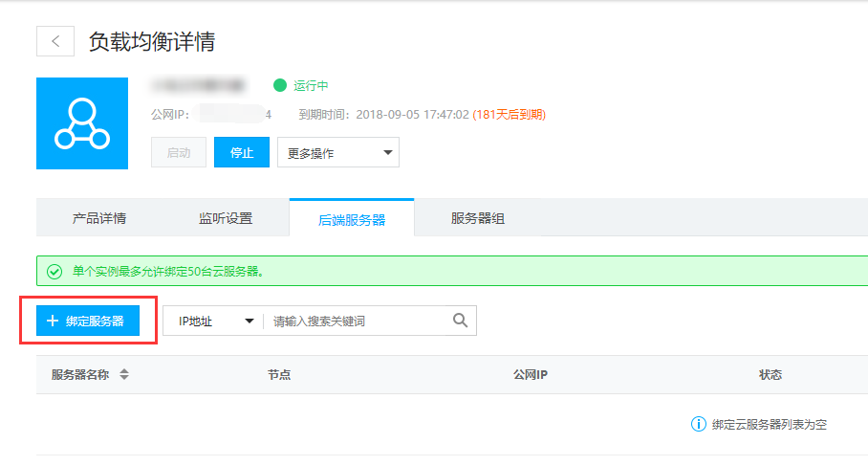Click the back arrow icon
Viewport: 868px width, 466px height.
point(55,41)
